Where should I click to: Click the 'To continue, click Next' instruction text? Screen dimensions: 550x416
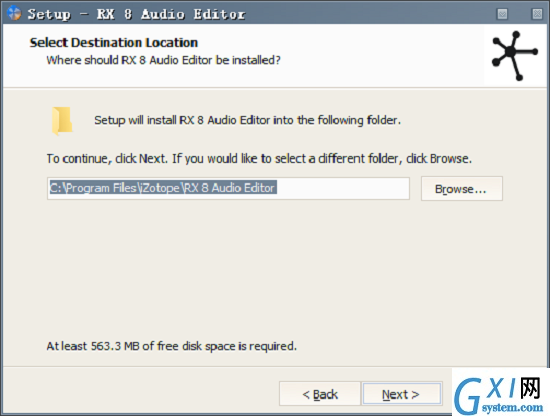tap(259, 159)
